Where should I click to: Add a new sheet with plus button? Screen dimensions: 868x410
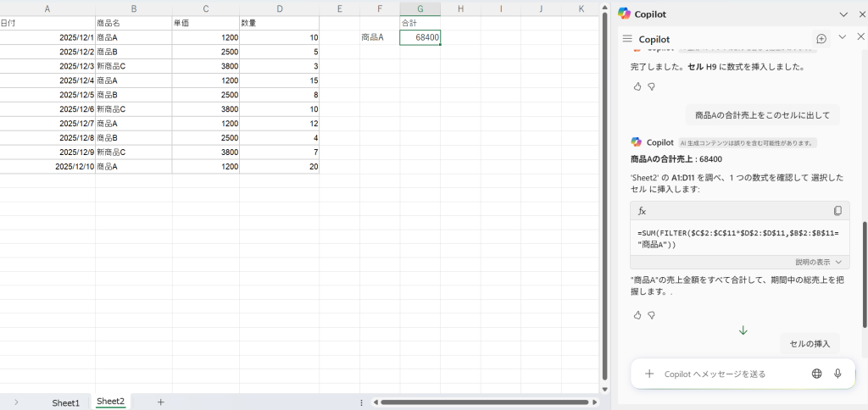click(x=160, y=402)
